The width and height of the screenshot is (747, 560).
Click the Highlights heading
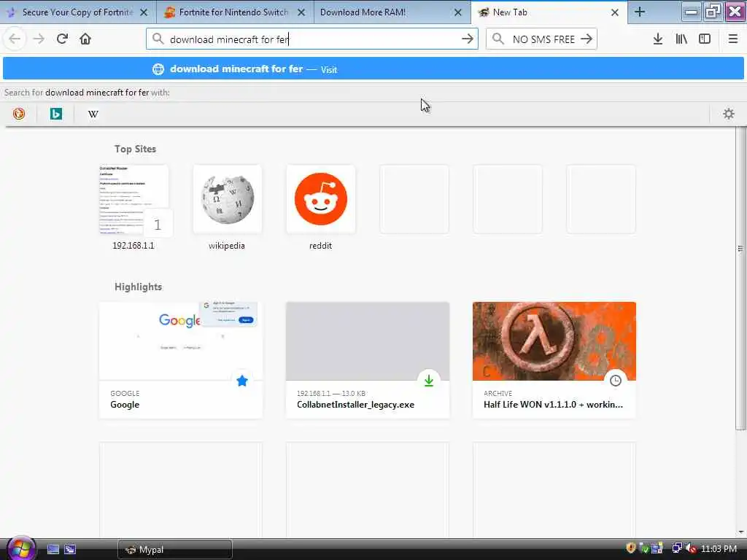coord(138,287)
